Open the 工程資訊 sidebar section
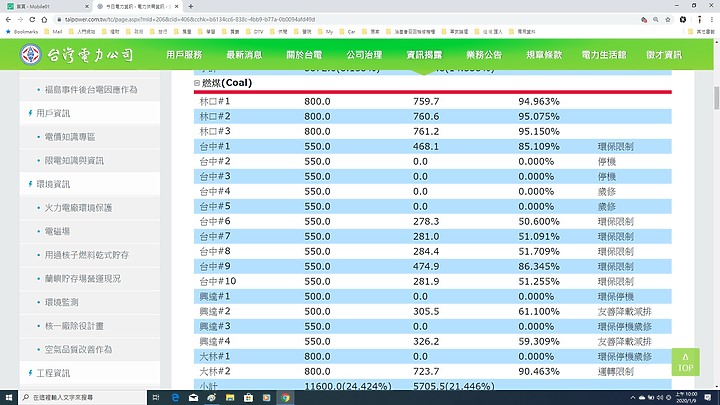The width and height of the screenshot is (720, 405). pyautogui.click(x=53, y=373)
